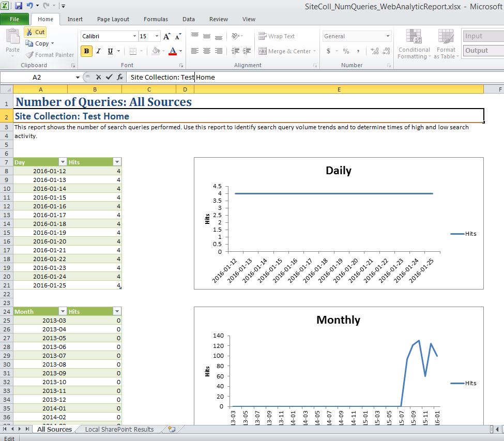The height and width of the screenshot is (441, 504).
Task: Toggle Italic formatting
Action: point(98,51)
